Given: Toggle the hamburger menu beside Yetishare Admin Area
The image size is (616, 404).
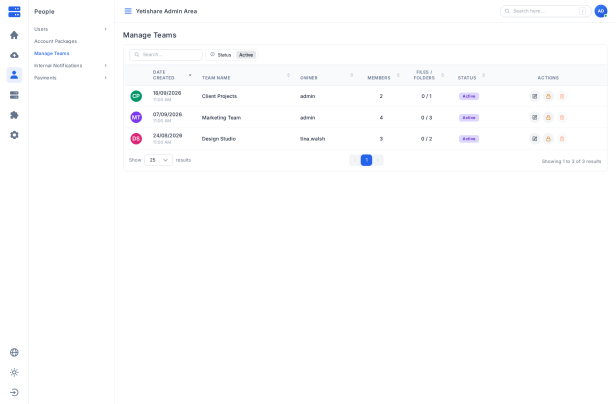Looking at the screenshot, I should pos(128,11).
